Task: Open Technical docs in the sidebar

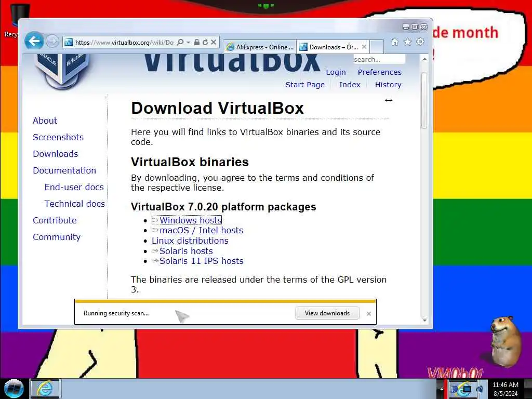Action: (x=74, y=204)
